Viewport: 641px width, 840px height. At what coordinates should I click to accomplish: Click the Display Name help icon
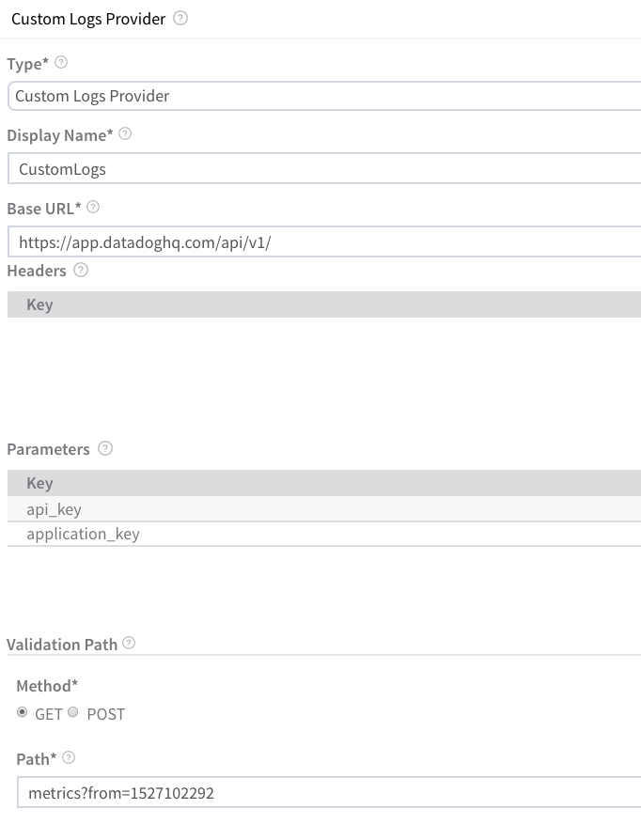pyautogui.click(x=125, y=134)
